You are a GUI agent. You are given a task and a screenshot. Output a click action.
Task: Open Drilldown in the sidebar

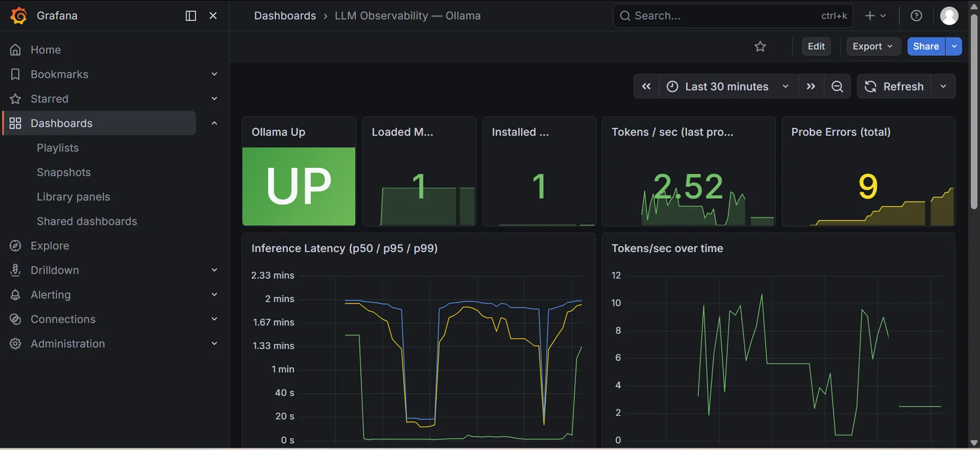pyautogui.click(x=55, y=270)
